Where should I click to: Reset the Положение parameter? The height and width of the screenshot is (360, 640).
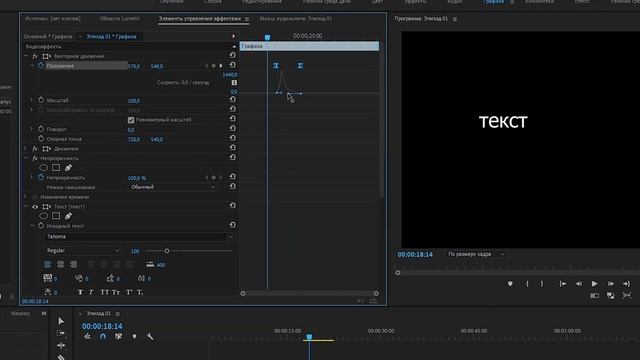point(232,65)
